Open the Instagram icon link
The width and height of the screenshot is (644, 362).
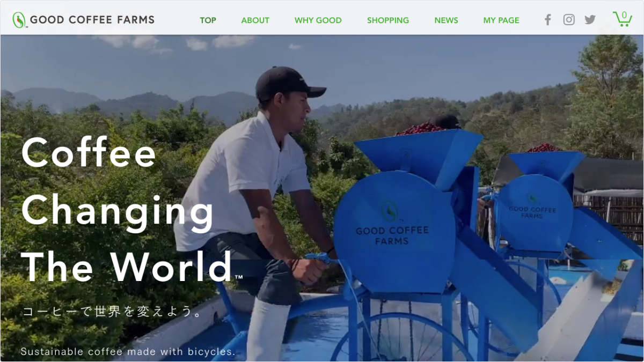click(569, 20)
